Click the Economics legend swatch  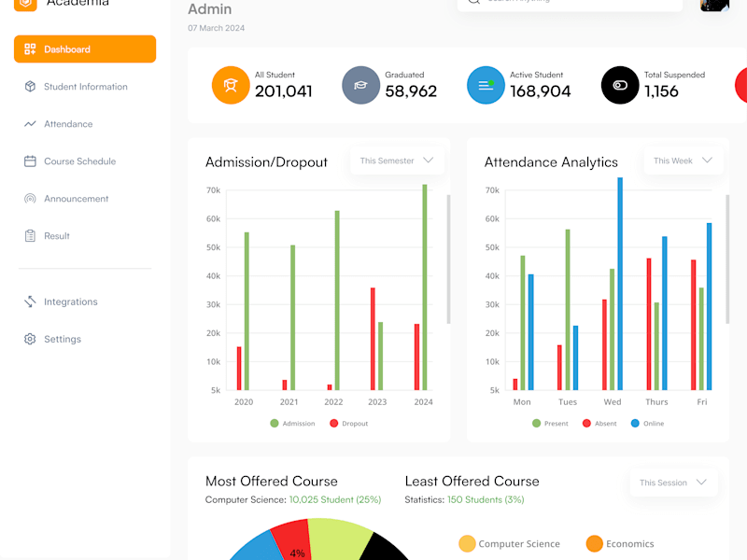(x=595, y=543)
